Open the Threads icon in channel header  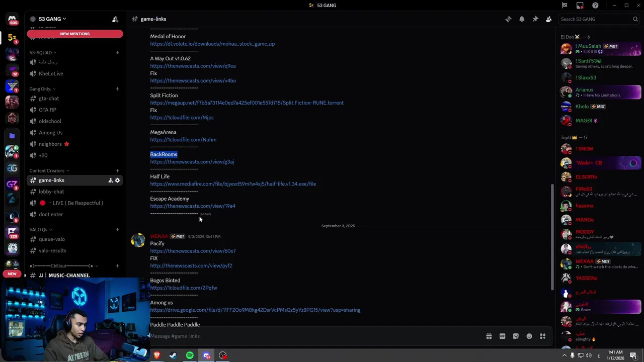pyautogui.click(x=508, y=19)
